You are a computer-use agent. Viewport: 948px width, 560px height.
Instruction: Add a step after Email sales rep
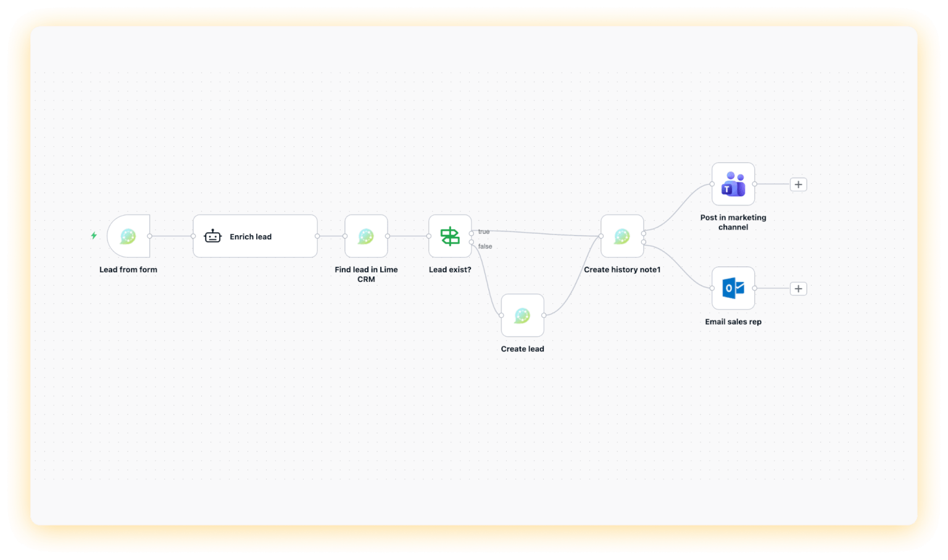[798, 289]
